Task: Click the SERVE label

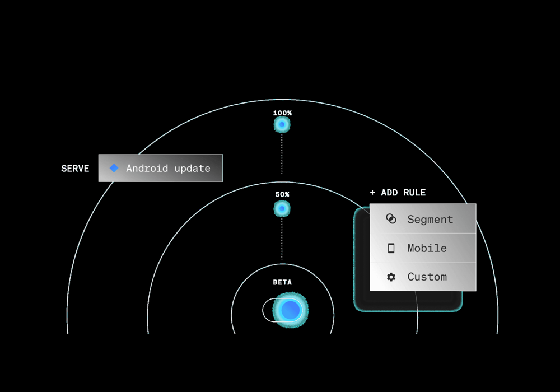Action: coord(75,169)
